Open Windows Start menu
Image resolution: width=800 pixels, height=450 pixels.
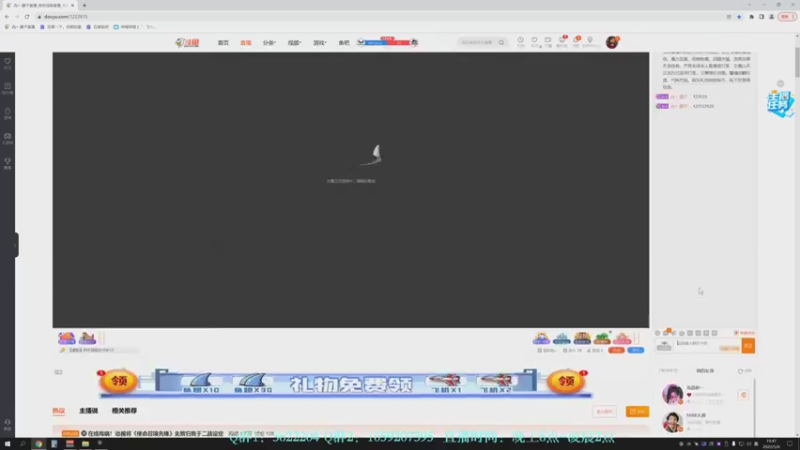coord(7,444)
